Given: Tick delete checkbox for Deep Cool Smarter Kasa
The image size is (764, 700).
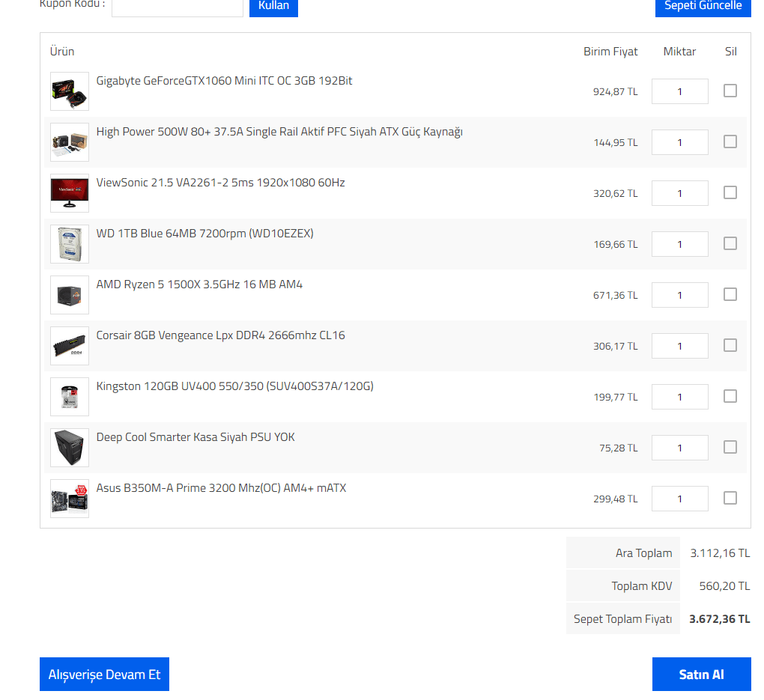Looking at the screenshot, I should pos(730,447).
